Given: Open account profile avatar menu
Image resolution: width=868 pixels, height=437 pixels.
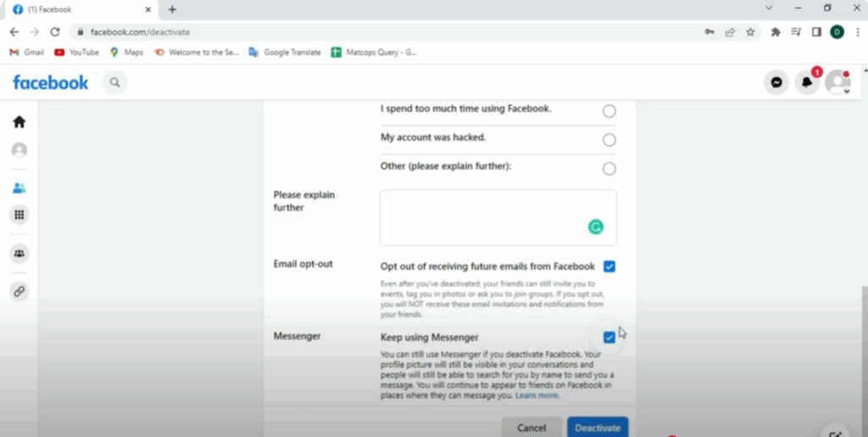Looking at the screenshot, I should [x=838, y=82].
